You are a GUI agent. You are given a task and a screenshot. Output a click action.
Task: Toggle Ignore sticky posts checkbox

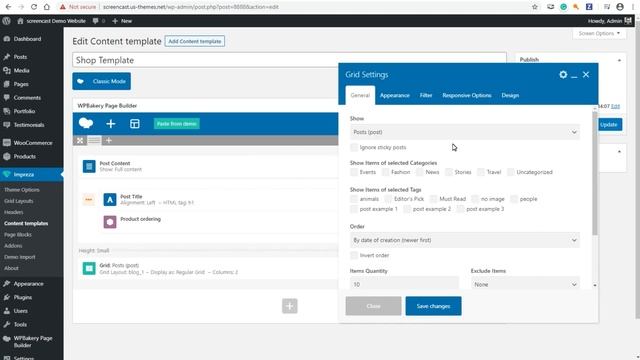pos(354,147)
